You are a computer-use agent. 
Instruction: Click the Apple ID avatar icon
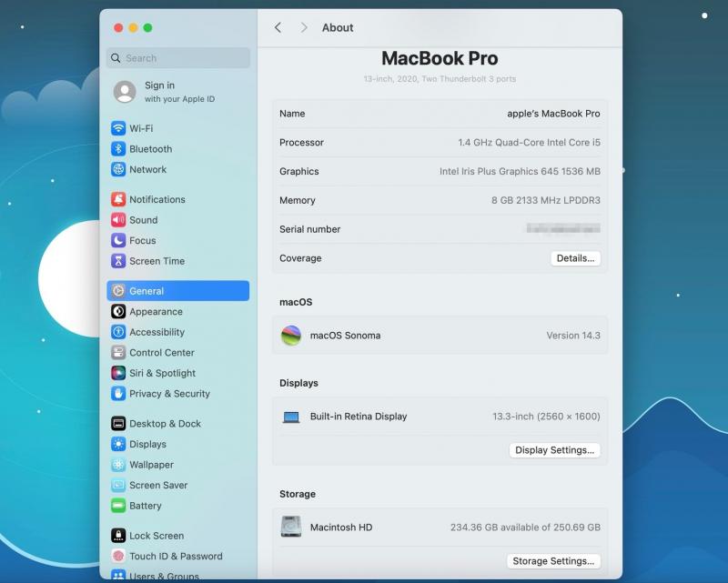coord(125,92)
